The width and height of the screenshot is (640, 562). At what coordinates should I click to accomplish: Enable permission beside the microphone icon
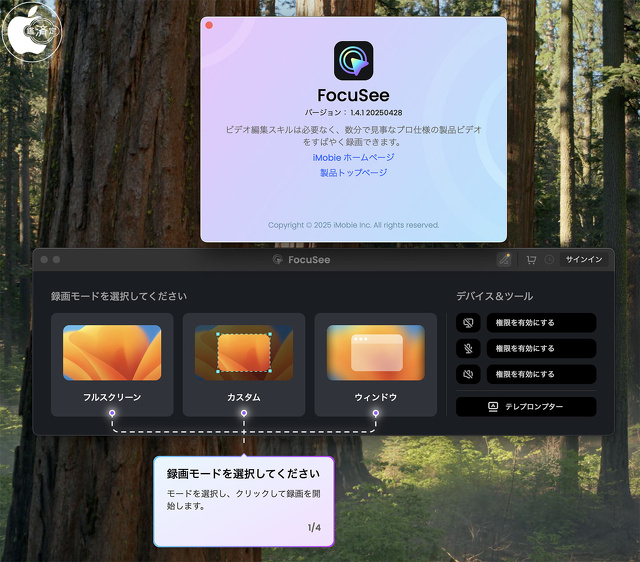pos(541,349)
